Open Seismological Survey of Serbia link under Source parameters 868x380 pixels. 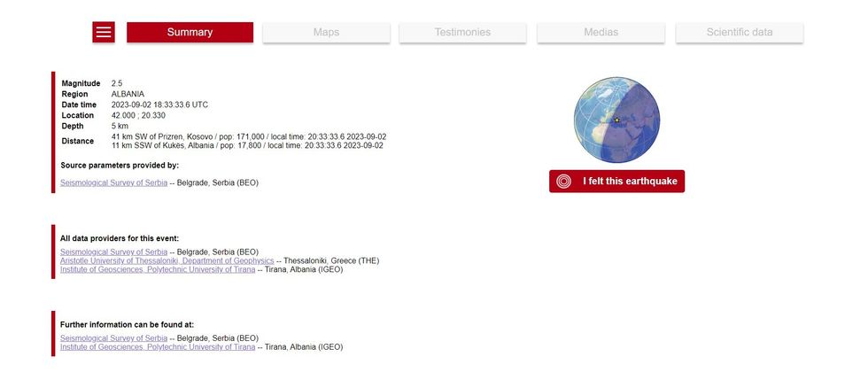click(113, 182)
